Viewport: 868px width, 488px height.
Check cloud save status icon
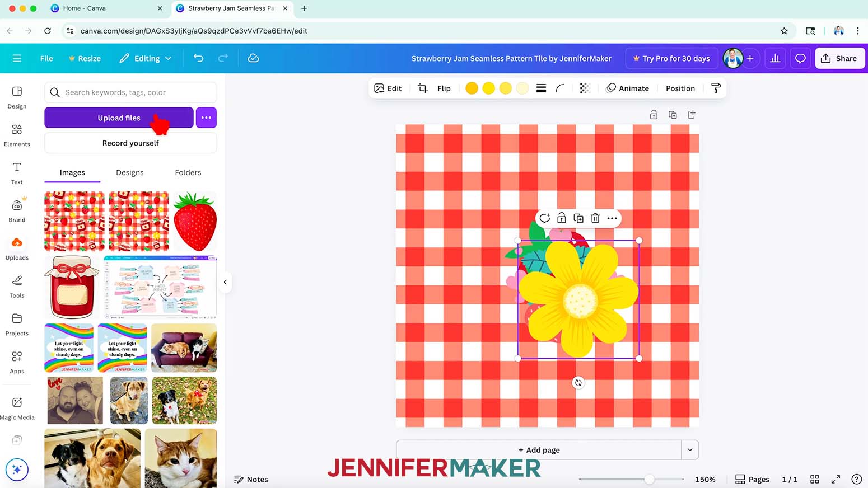click(x=253, y=58)
